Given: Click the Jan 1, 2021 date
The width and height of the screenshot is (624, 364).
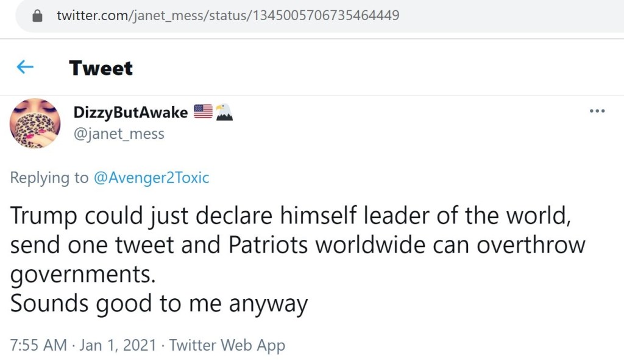Looking at the screenshot, I should click(118, 345).
